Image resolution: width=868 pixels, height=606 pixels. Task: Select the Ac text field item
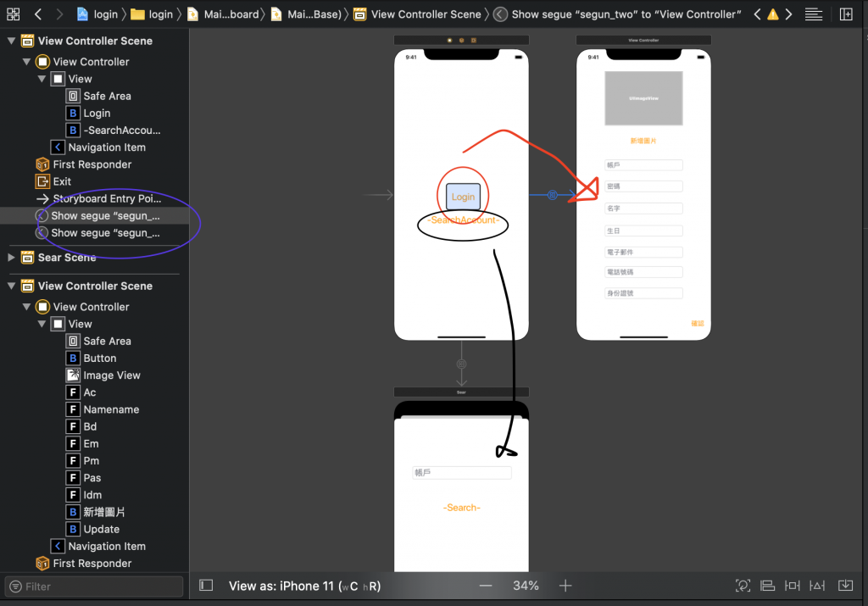pos(81,392)
